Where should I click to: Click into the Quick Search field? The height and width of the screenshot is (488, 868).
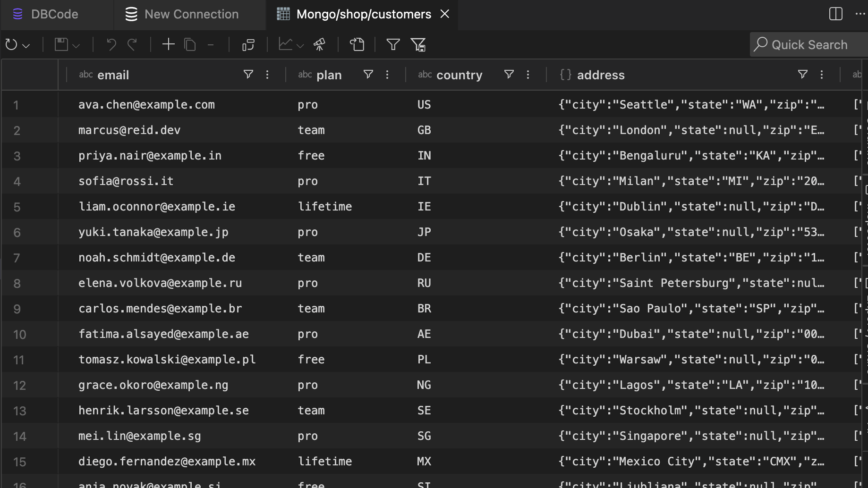(809, 45)
